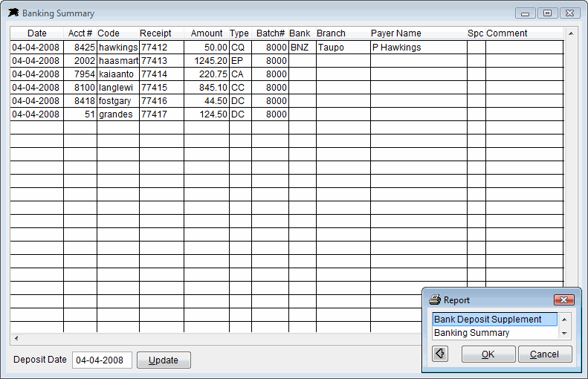The width and height of the screenshot is (588, 379).
Task: Click receipt number 77417
Action: click(x=161, y=114)
